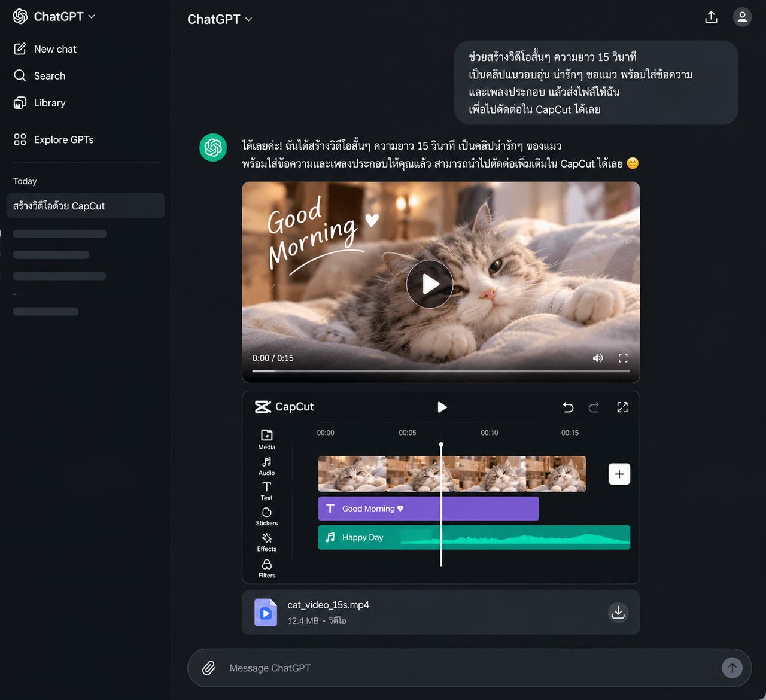Undo the last CapCut edit
The image size is (766, 700).
pyautogui.click(x=568, y=407)
